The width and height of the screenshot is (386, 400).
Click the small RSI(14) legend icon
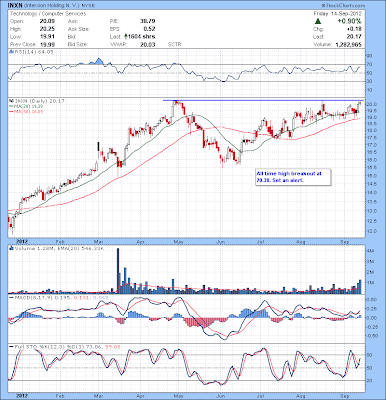tap(11, 52)
